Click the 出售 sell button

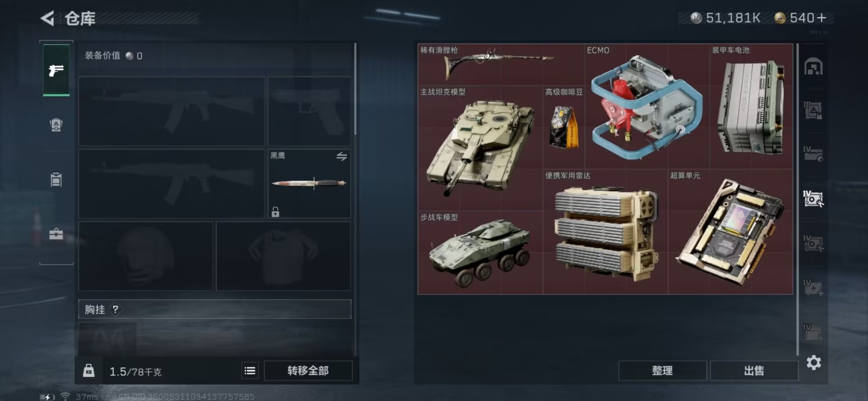click(x=754, y=371)
